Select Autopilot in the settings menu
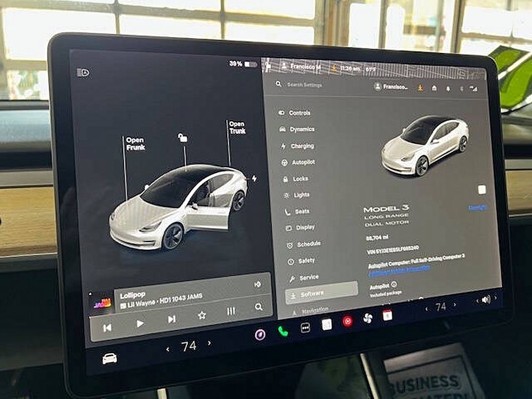This screenshot has width=532, height=399. 303,162
